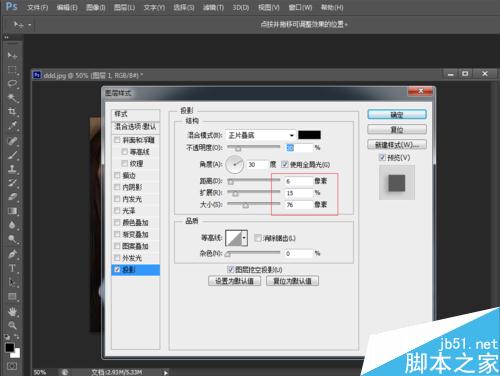Click the Photoshop Ps logo icon
This screenshot has height=376, width=500.
pyautogui.click(x=11, y=6)
